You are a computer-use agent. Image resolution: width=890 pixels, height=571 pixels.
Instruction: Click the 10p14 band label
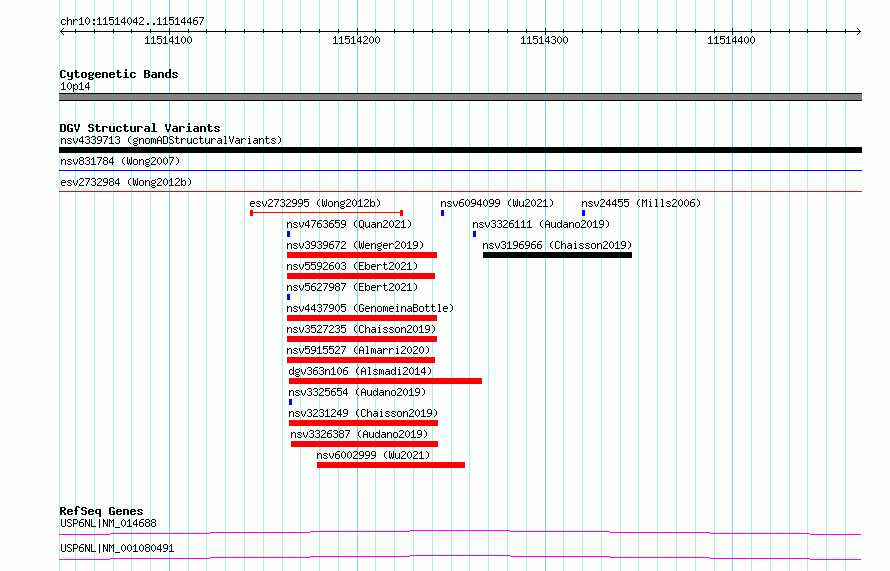pyautogui.click(x=75, y=86)
